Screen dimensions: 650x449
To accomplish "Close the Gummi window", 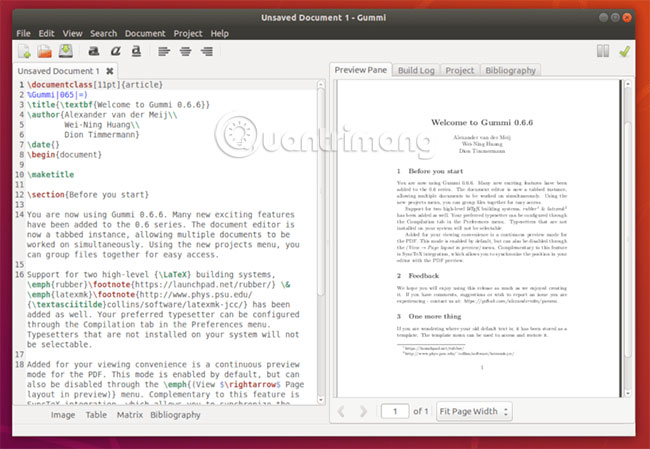I will point(627,17).
